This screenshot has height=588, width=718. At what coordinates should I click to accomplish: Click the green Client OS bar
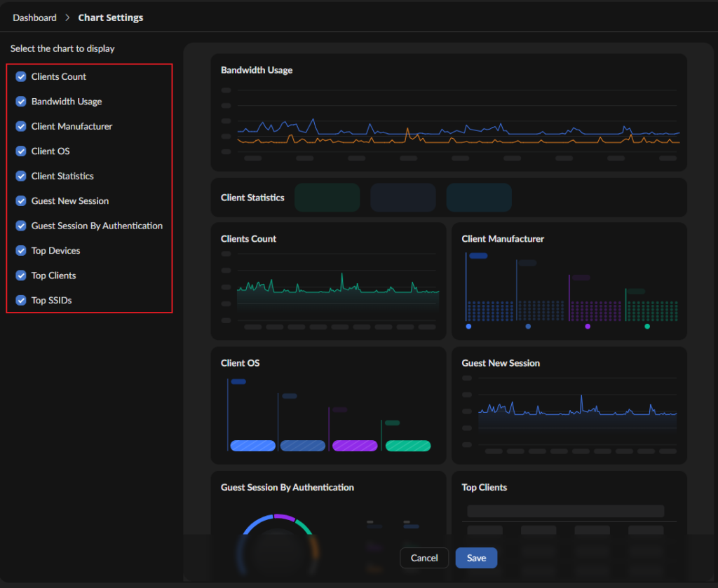[x=408, y=446]
